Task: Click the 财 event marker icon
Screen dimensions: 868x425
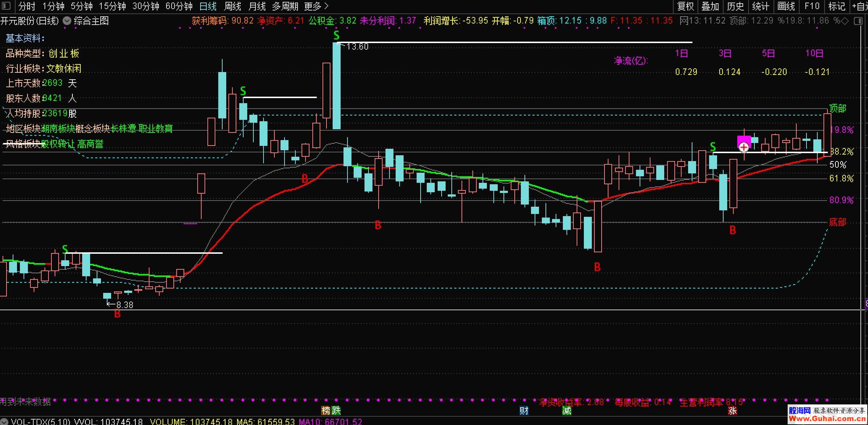Action: [x=524, y=411]
